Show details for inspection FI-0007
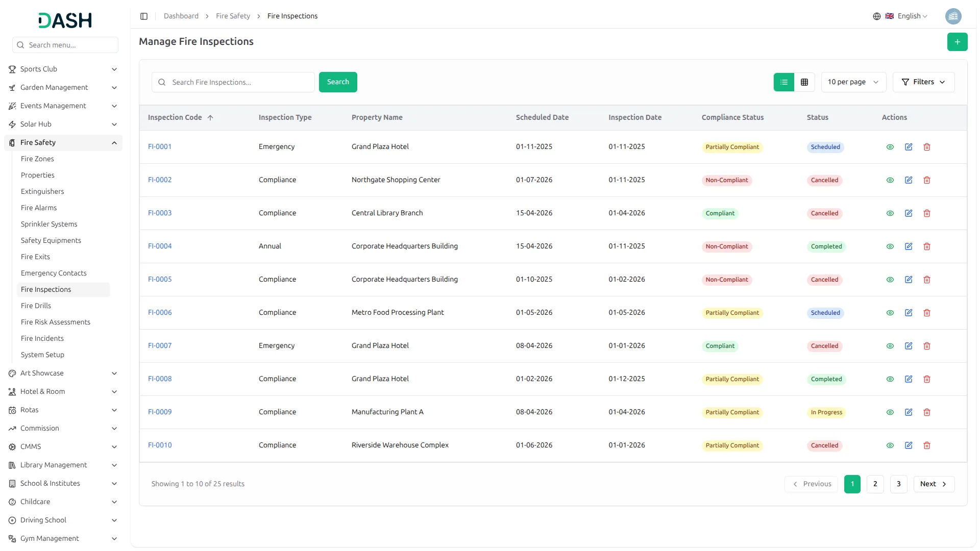The image size is (980, 551). point(890,346)
